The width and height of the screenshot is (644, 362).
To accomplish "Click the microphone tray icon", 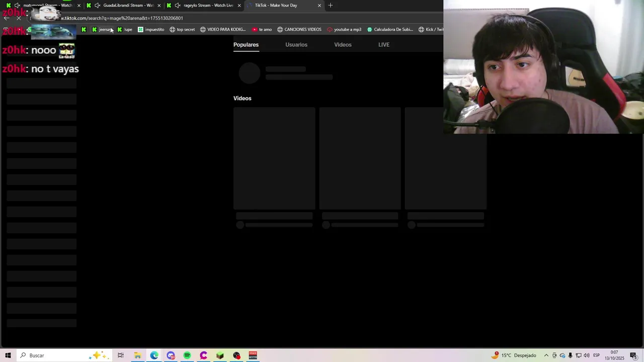I will (x=570, y=355).
